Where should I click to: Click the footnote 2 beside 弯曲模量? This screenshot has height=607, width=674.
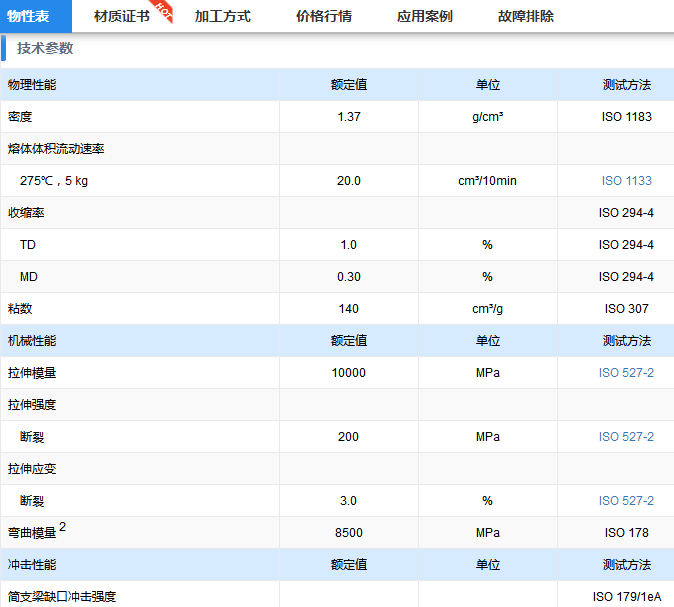tap(63, 527)
